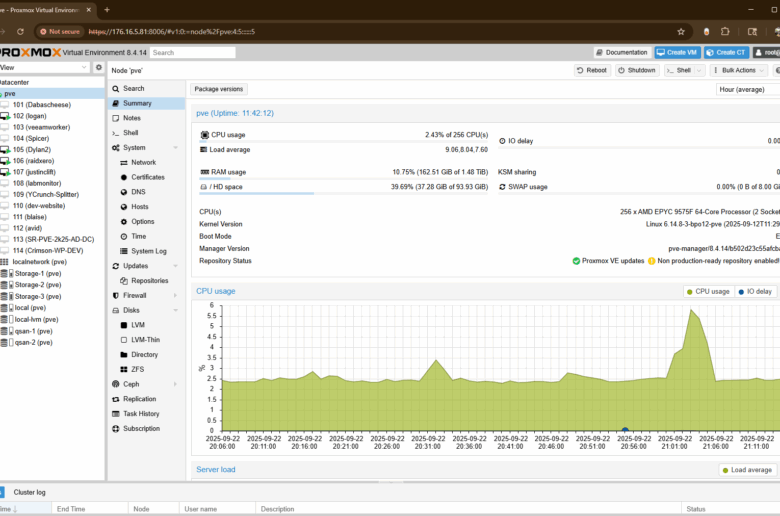This screenshot has width=780, height=516.
Task: Select the Storage-1 (pve) storage in the tree
Action: pos(40,273)
